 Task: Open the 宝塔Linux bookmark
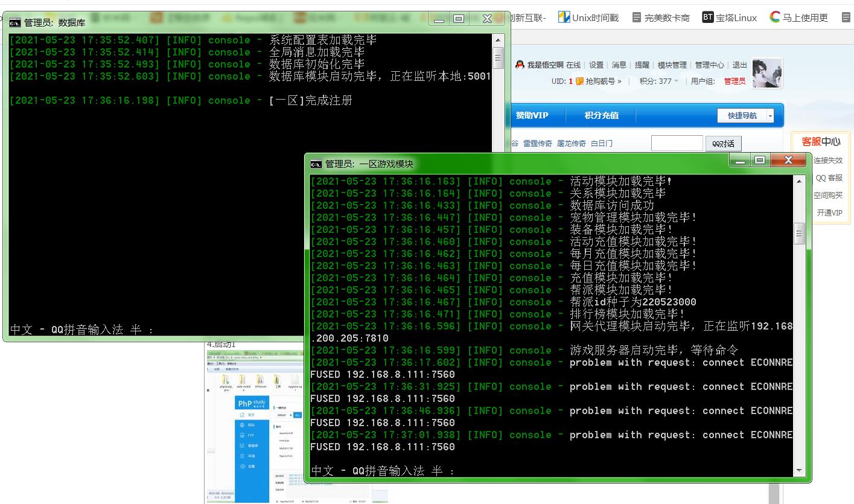pyautogui.click(x=729, y=18)
